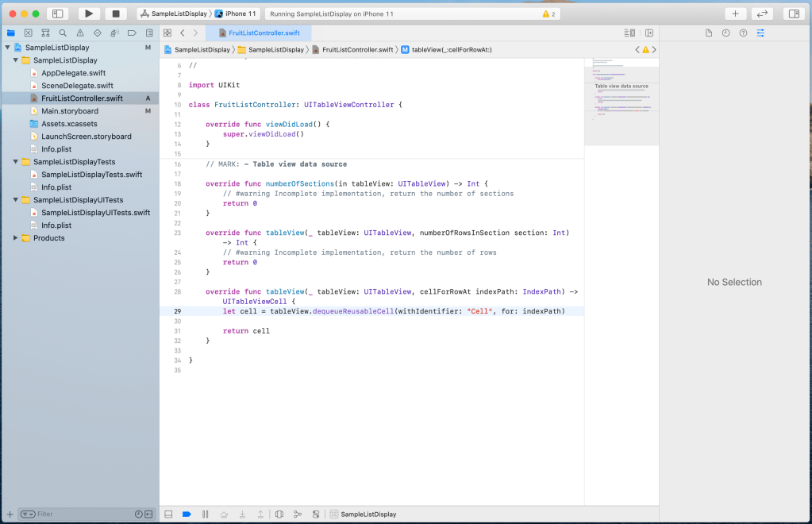Open the Source Control navigator icon
The height and width of the screenshot is (524, 812).
29,33
